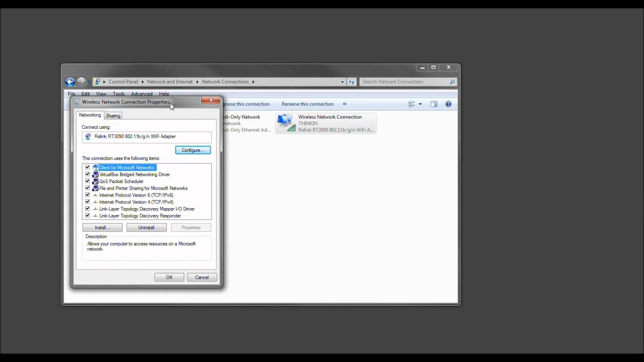
Task: Click Diagnose this connection in the toolbar
Action: [x=246, y=104]
